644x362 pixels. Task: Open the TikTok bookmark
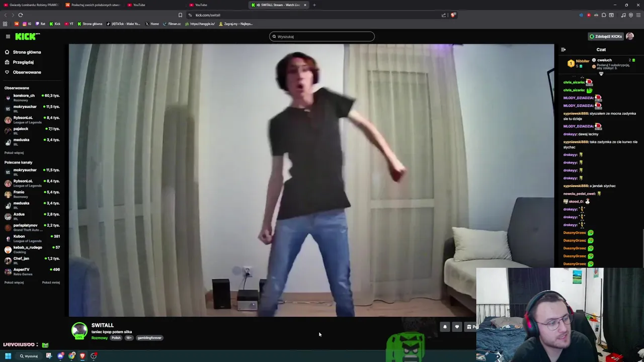[x=123, y=24]
